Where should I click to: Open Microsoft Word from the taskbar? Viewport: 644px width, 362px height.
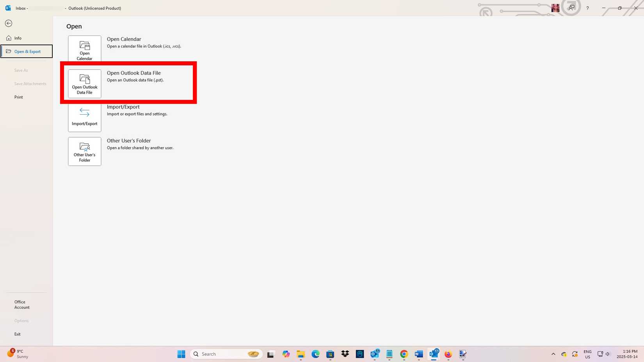pos(418,354)
